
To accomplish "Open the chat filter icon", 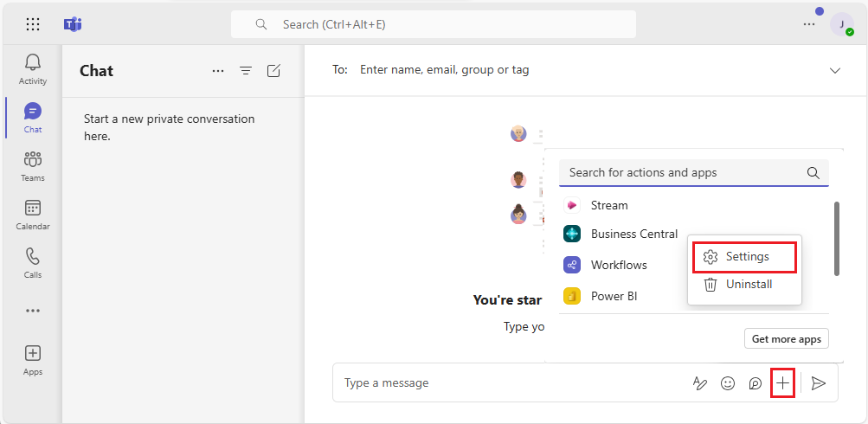I will coord(246,71).
